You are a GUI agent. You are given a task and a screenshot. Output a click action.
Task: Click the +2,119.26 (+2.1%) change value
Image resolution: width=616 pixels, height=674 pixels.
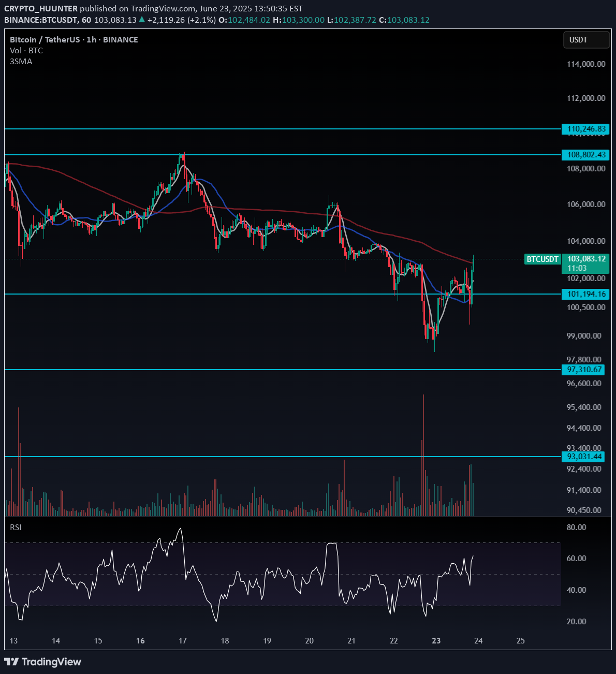point(182,20)
